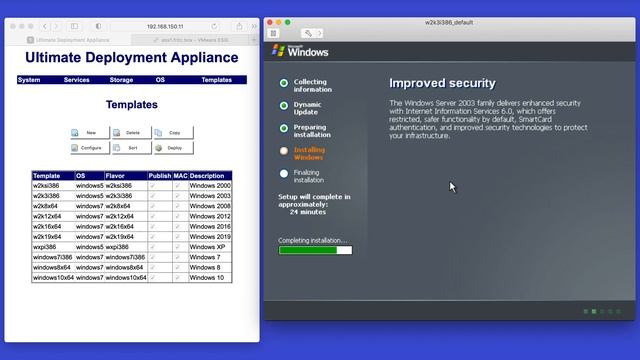
Task: Click Improved security heading in setup
Action: [442, 83]
